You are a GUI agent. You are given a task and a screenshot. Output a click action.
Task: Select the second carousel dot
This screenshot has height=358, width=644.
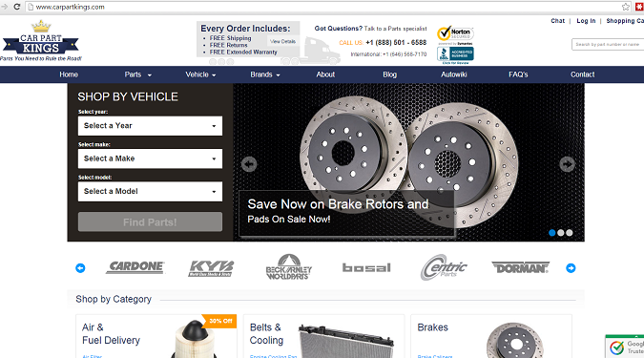pyautogui.click(x=561, y=233)
